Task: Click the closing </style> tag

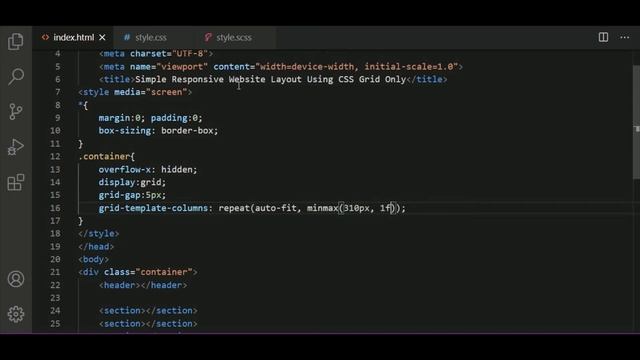Action: pos(99,234)
